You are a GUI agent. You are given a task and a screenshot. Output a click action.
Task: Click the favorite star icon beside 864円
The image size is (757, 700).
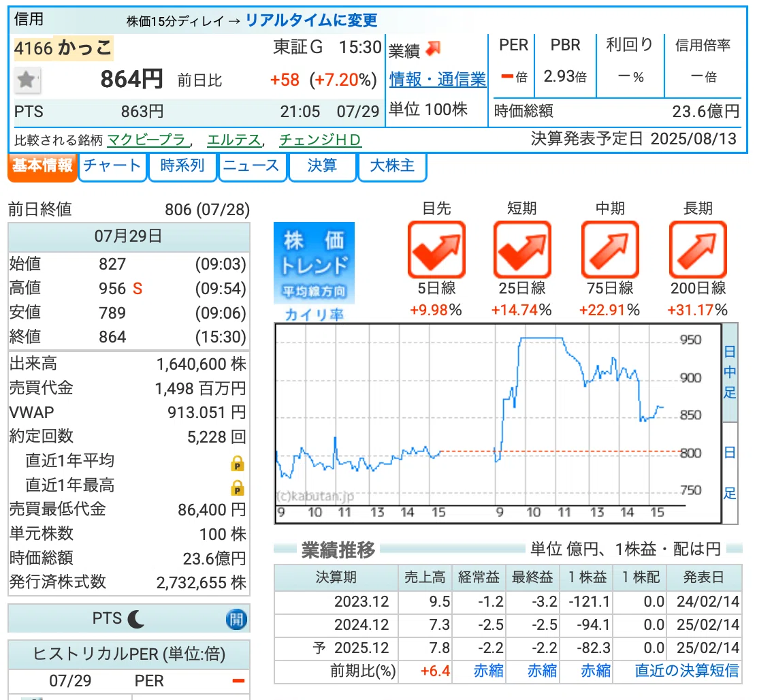pyautogui.click(x=27, y=80)
